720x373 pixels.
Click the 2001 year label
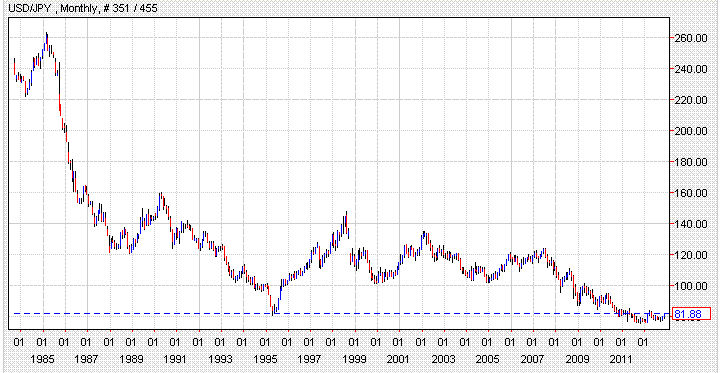(x=398, y=359)
